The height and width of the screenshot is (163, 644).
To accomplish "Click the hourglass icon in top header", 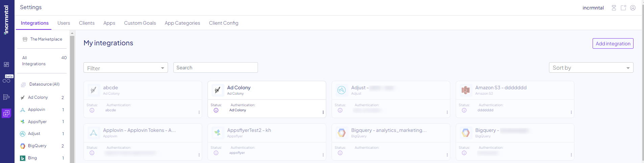I will pos(614,8).
